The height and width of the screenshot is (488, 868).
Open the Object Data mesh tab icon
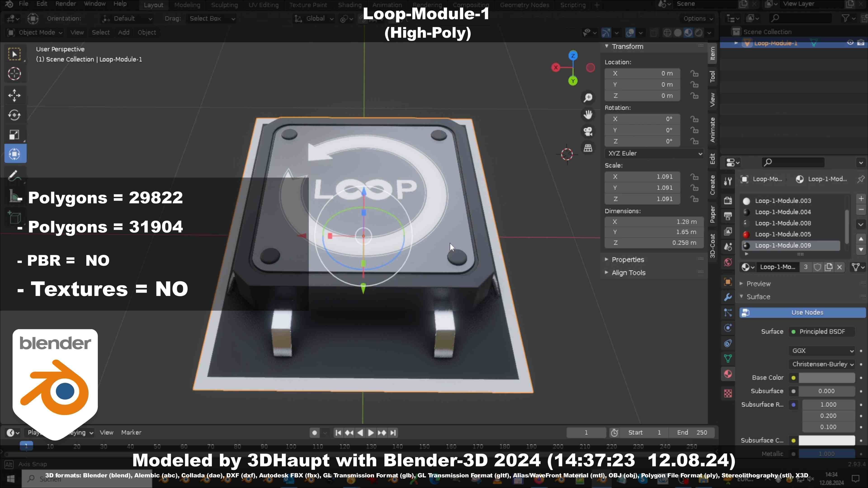[x=728, y=359]
